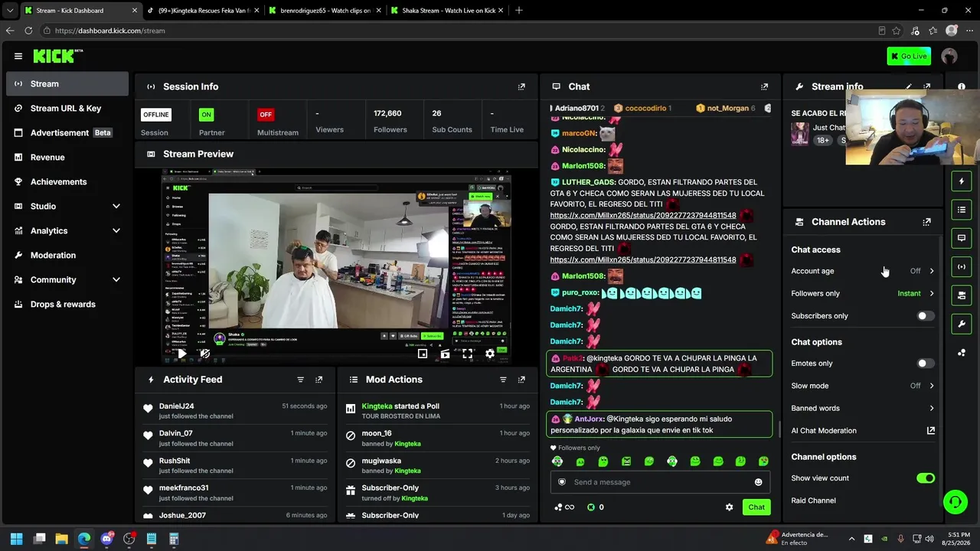The height and width of the screenshot is (551, 980).
Task: Click DanielJ24 in the Activity Feed
Action: pyautogui.click(x=177, y=406)
